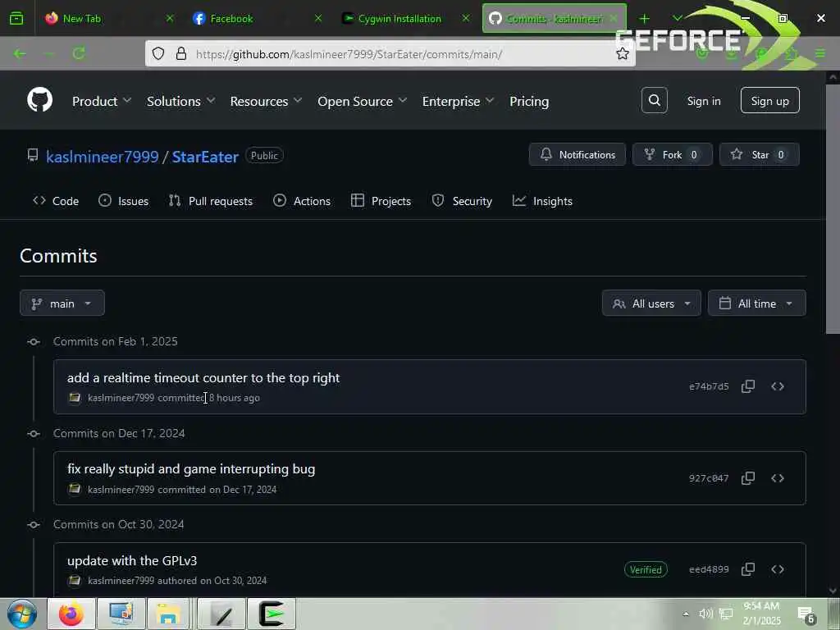
Task: View site security padlock info
Action: (x=181, y=53)
